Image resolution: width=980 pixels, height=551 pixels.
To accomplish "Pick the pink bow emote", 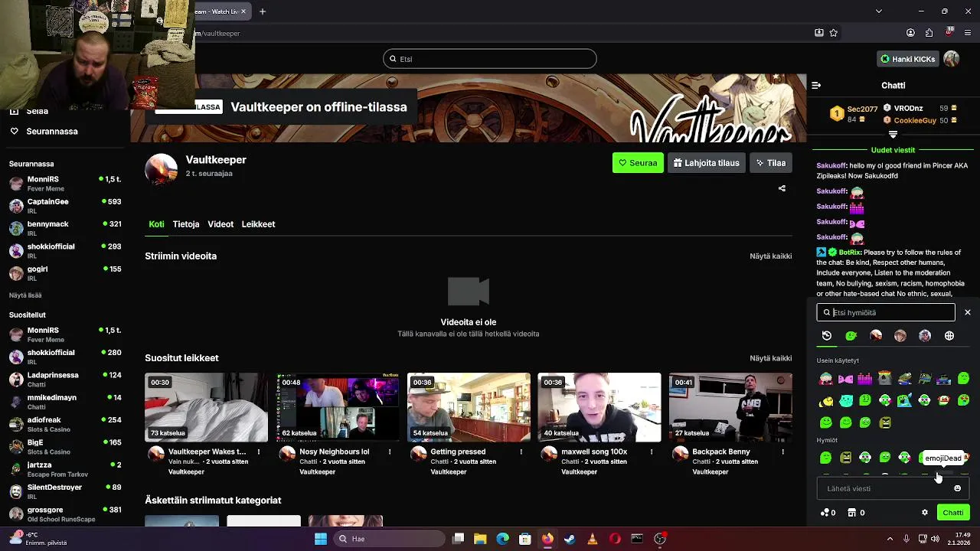I will click(x=846, y=378).
